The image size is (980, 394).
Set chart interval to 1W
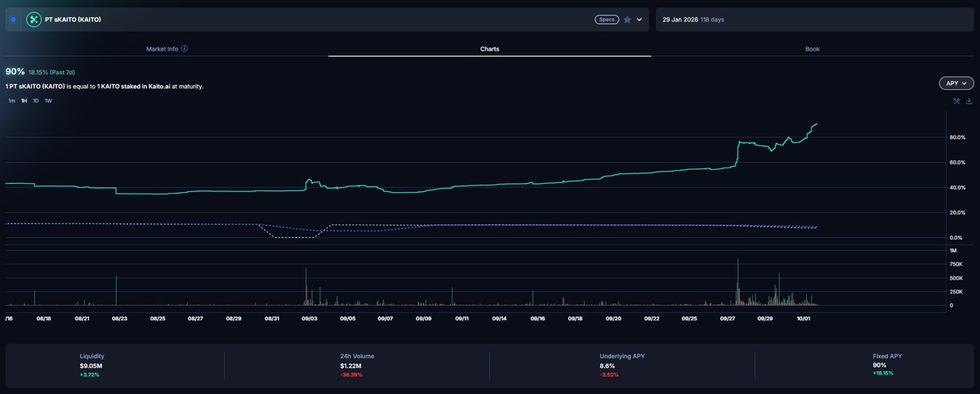pos(48,101)
